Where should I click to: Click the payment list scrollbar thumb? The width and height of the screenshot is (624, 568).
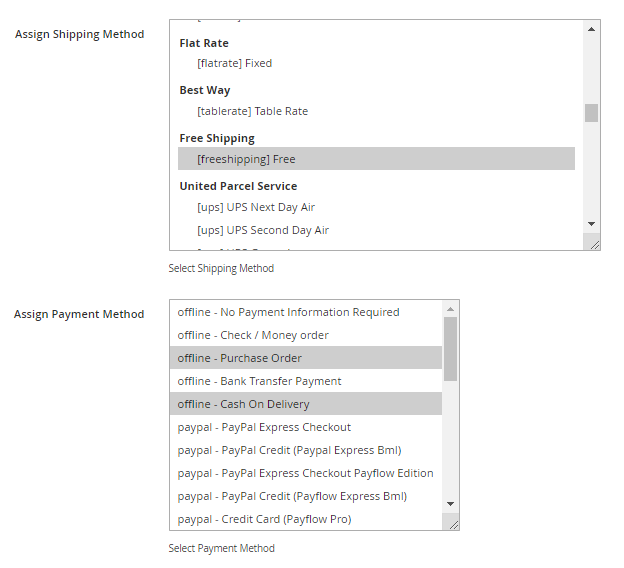[x=450, y=348]
